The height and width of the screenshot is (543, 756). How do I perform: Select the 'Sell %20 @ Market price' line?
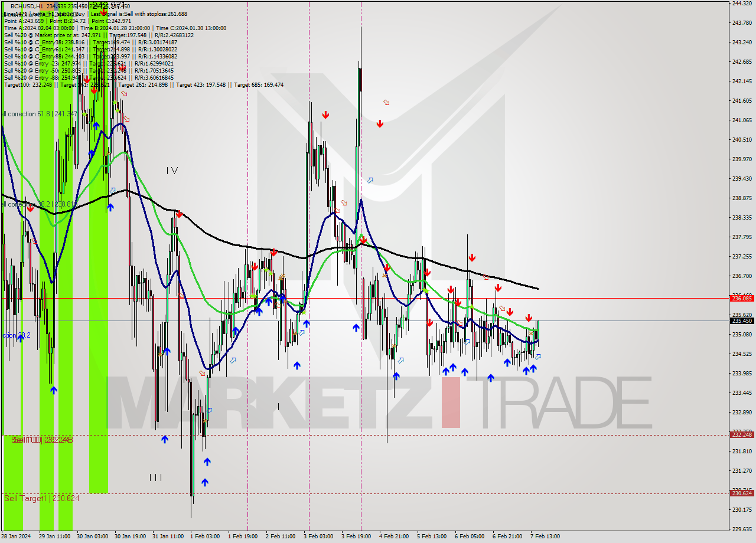pyautogui.click(x=99, y=35)
